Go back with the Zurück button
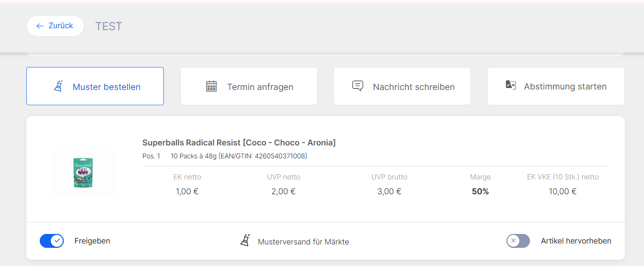 tap(55, 26)
